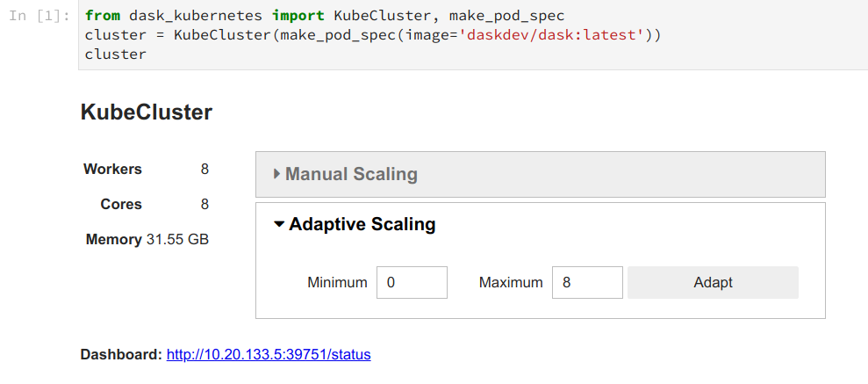Screen dimensions: 868x384
Task: Focus the Minimum workers input field
Action: pos(412,283)
